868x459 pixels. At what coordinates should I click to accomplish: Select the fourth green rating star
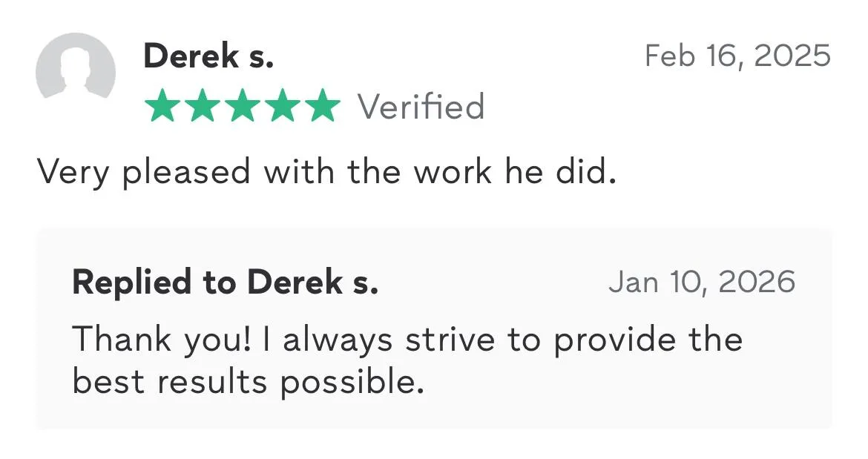click(282, 107)
